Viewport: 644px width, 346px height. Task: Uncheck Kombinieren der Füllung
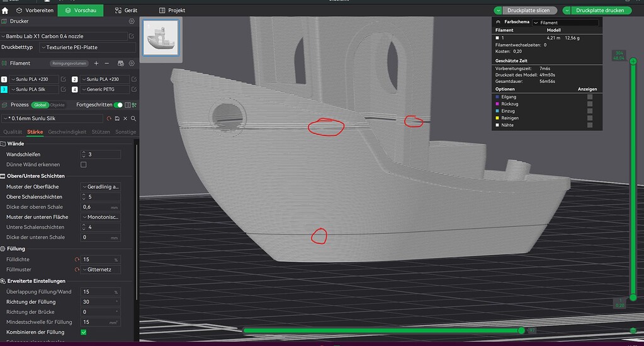pyautogui.click(x=83, y=332)
